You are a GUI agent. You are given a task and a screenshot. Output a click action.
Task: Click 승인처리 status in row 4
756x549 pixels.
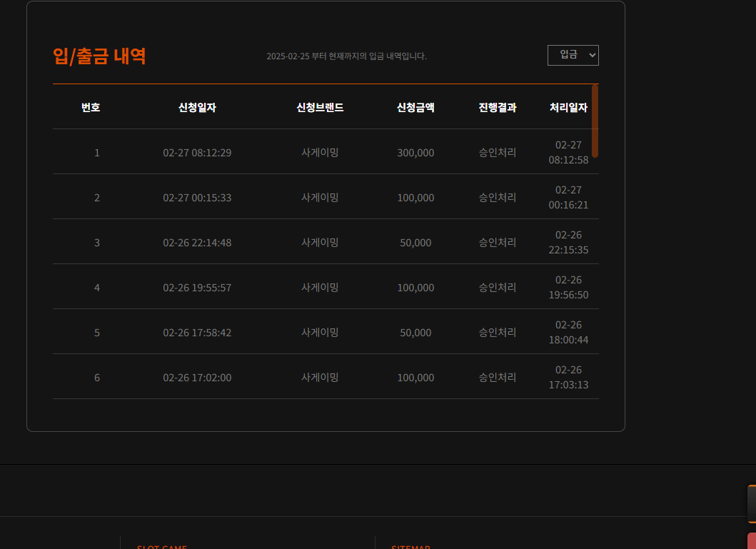498,288
